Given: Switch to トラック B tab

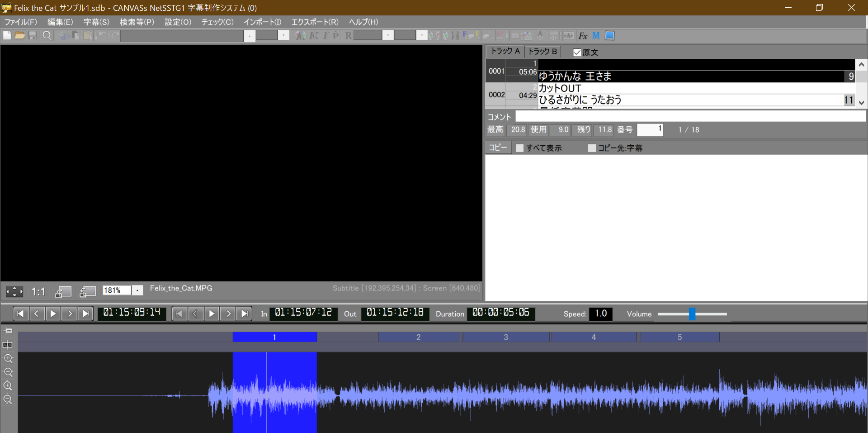Looking at the screenshot, I should point(542,52).
